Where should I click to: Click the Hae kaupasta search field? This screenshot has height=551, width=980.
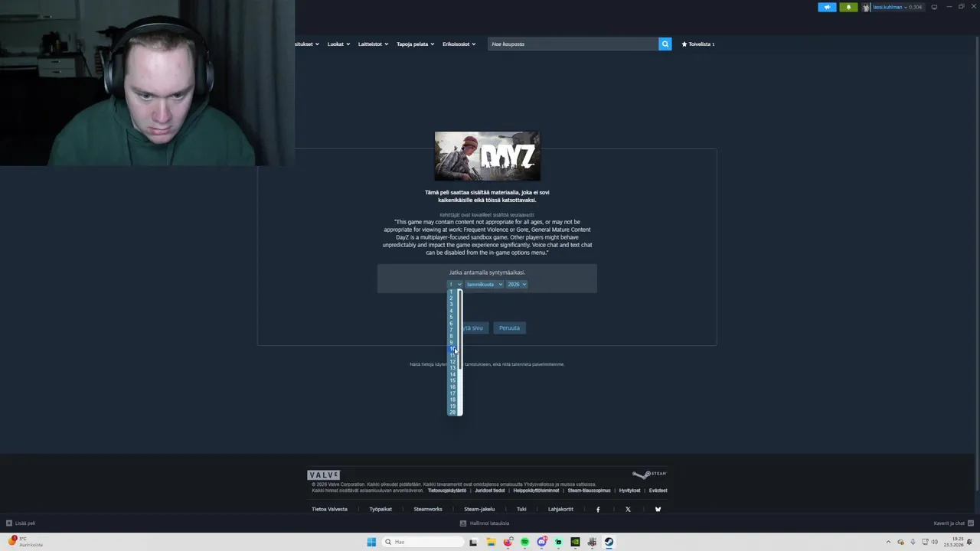click(x=573, y=44)
